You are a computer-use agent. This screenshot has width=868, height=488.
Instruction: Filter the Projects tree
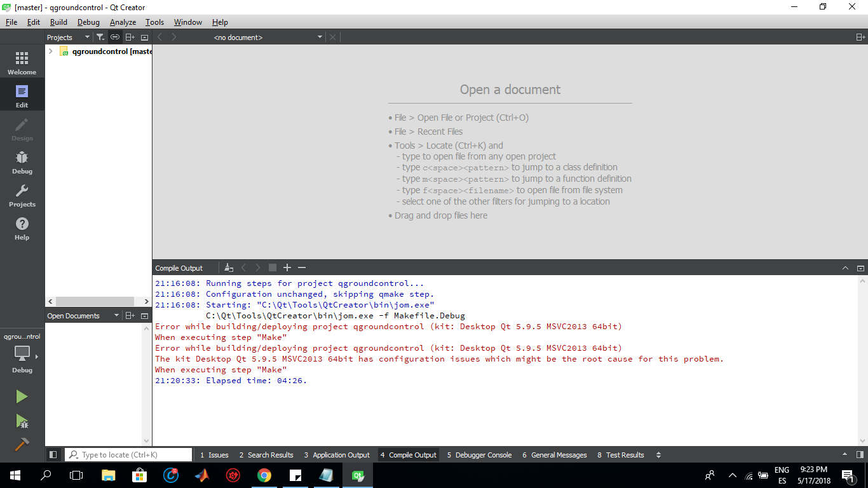tap(100, 37)
